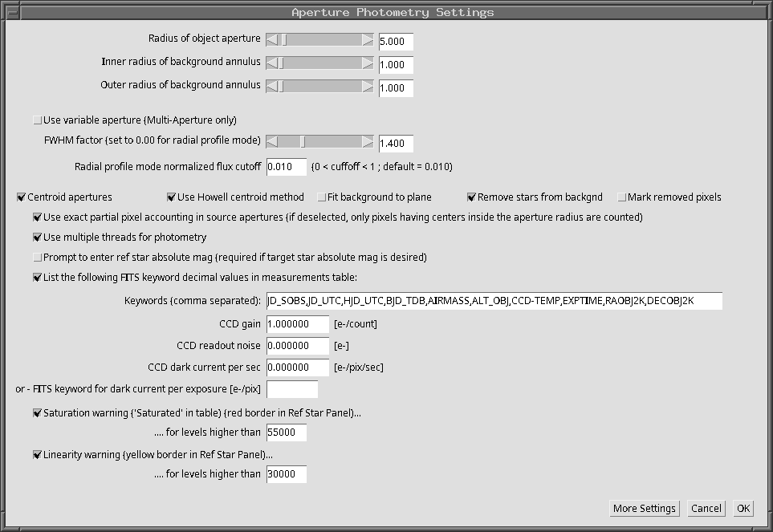
Task: Click left arrow of object aperture radius slider
Action: (x=272, y=40)
